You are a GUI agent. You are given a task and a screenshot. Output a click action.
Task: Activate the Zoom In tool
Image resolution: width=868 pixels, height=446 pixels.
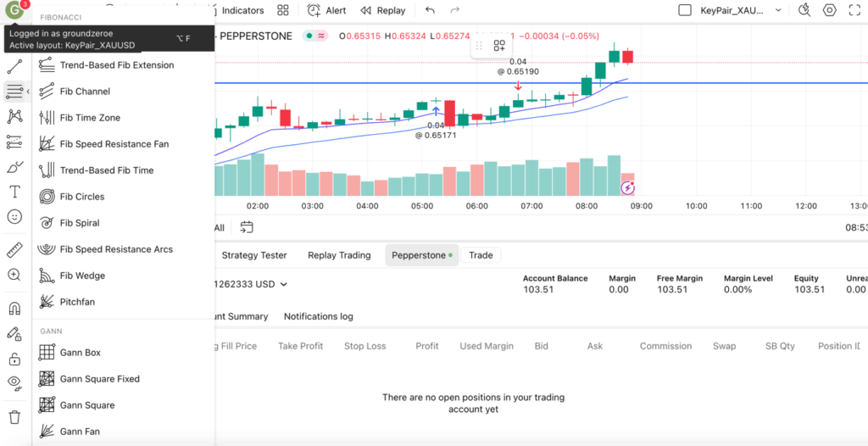pos(14,275)
